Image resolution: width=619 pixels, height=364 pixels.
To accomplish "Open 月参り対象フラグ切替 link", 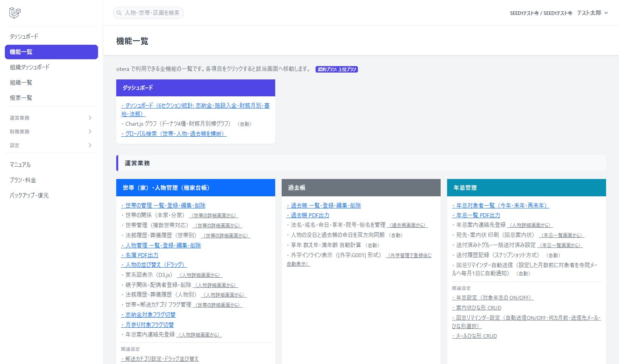I will tap(148, 325).
